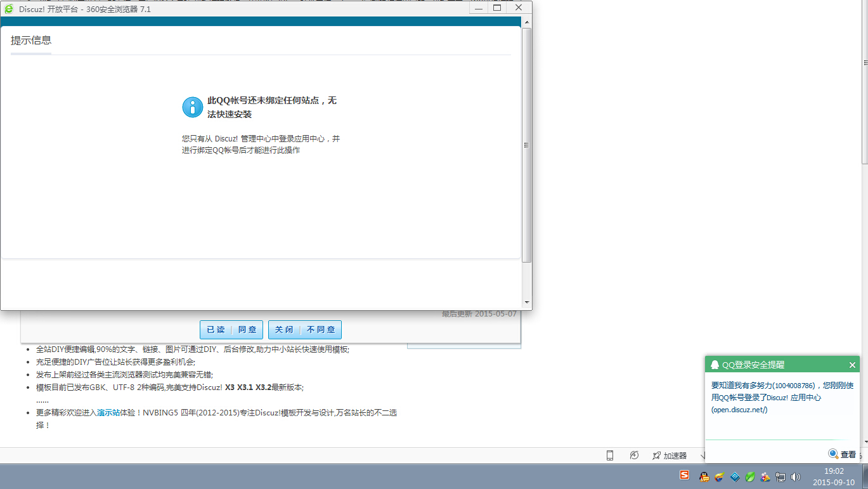Click the mobile phone icon in the browser status bar
The image size is (868, 489).
pyautogui.click(x=610, y=455)
